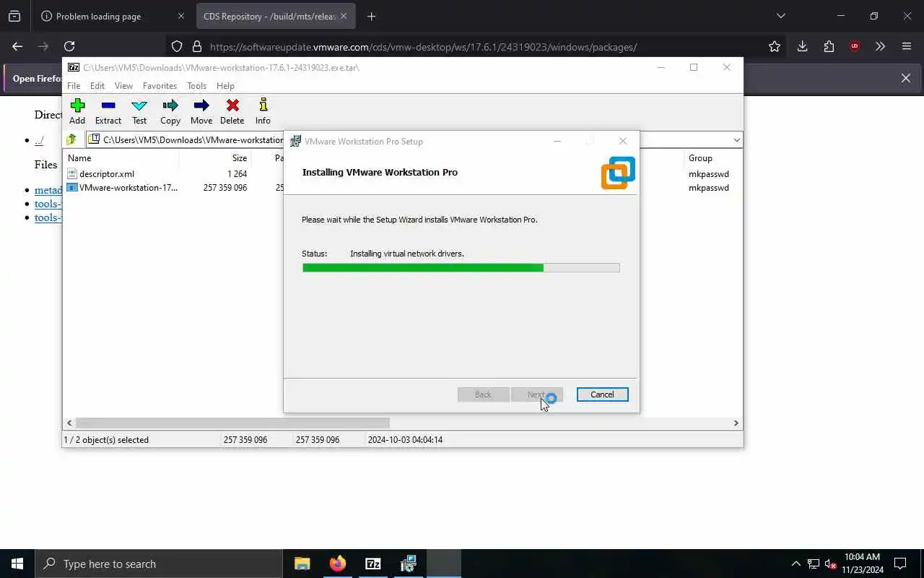Screen dimensions: 924x578
Task: Bookmark this page with star icon
Action: 775,47
